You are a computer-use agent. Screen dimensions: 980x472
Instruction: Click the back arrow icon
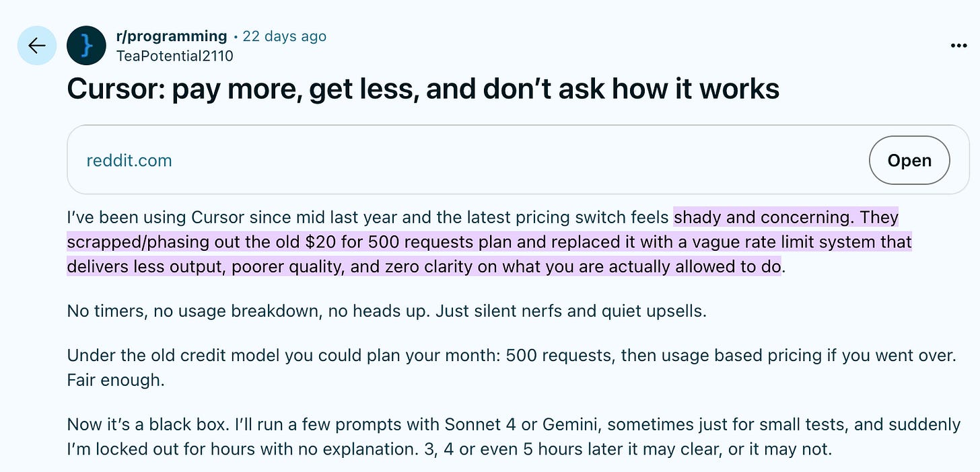pos(37,46)
